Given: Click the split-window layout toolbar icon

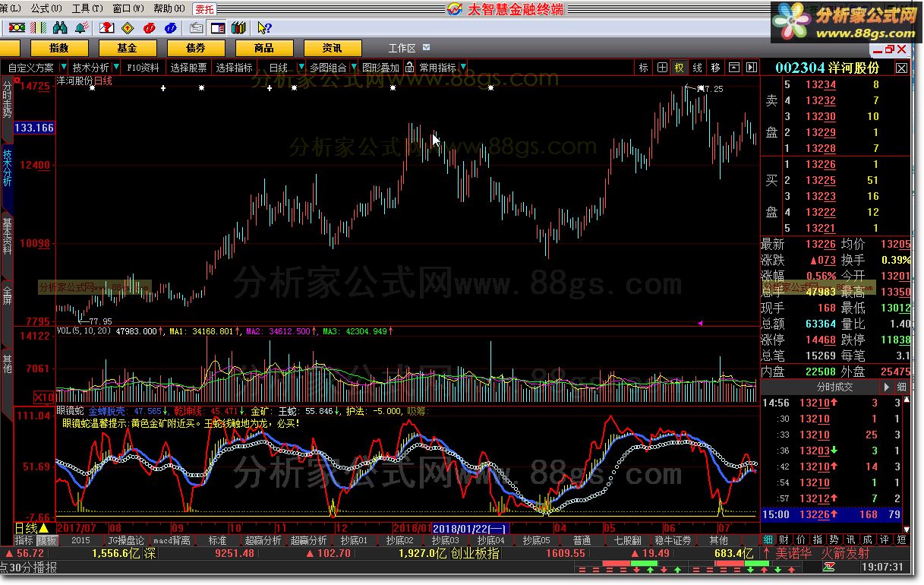Looking at the screenshot, I should pos(218,28).
